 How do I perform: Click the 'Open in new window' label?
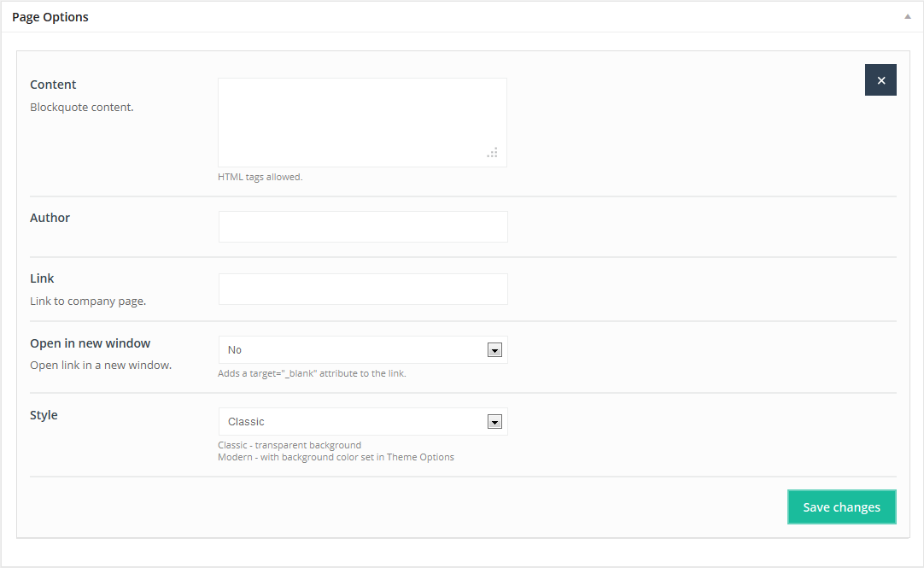point(90,343)
